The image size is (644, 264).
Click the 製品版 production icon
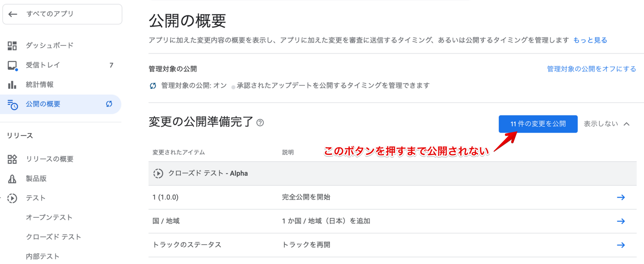click(x=12, y=178)
